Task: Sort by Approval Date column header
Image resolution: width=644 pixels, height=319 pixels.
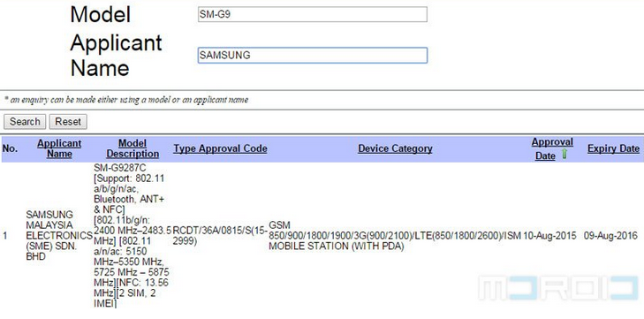Action: pyautogui.click(x=552, y=148)
